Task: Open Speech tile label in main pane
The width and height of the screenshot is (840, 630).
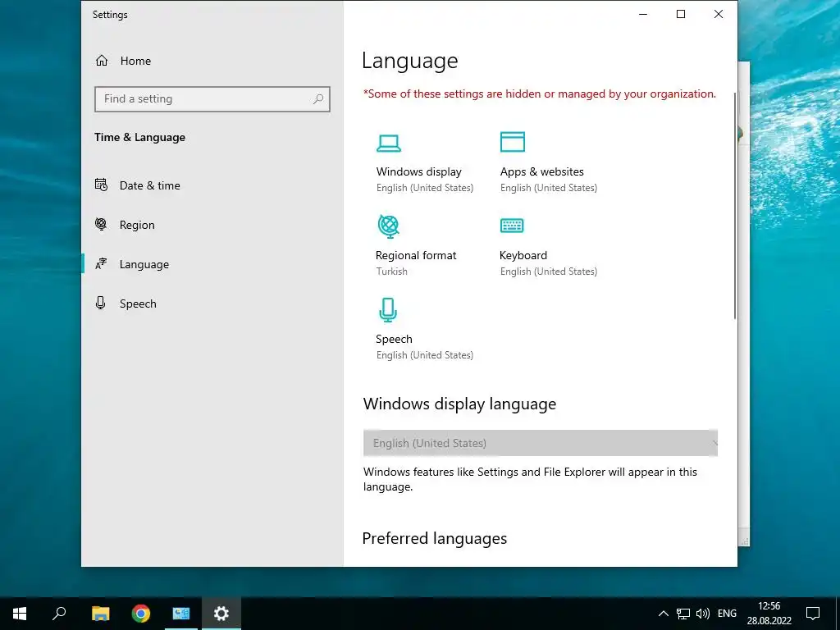Action: (394, 339)
